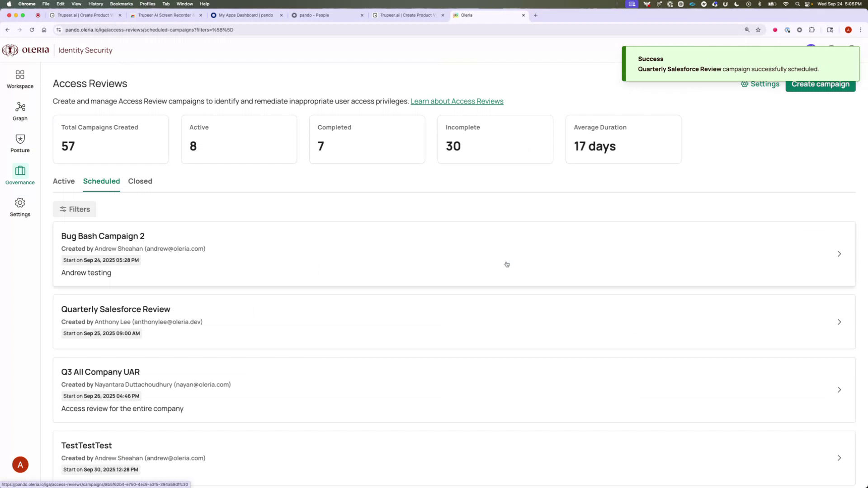This screenshot has width=868, height=488.
Task: Click the profile avatar at bottom left
Action: click(x=20, y=464)
